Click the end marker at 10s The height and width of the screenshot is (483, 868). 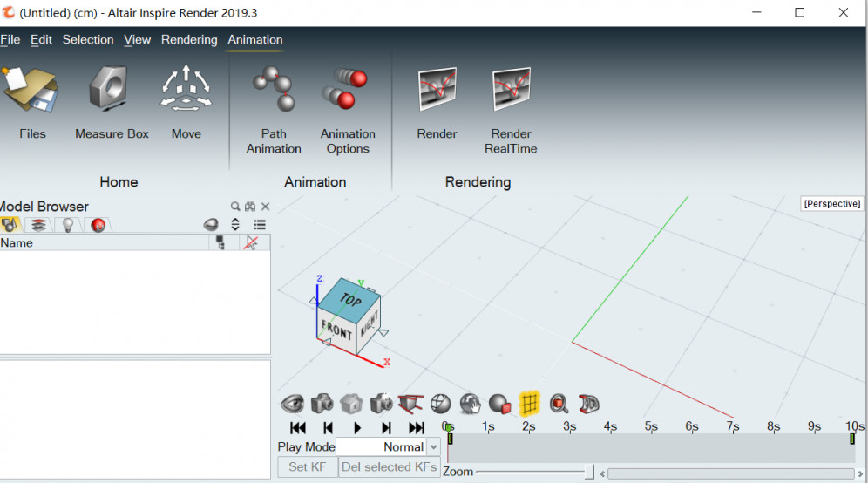click(x=852, y=439)
